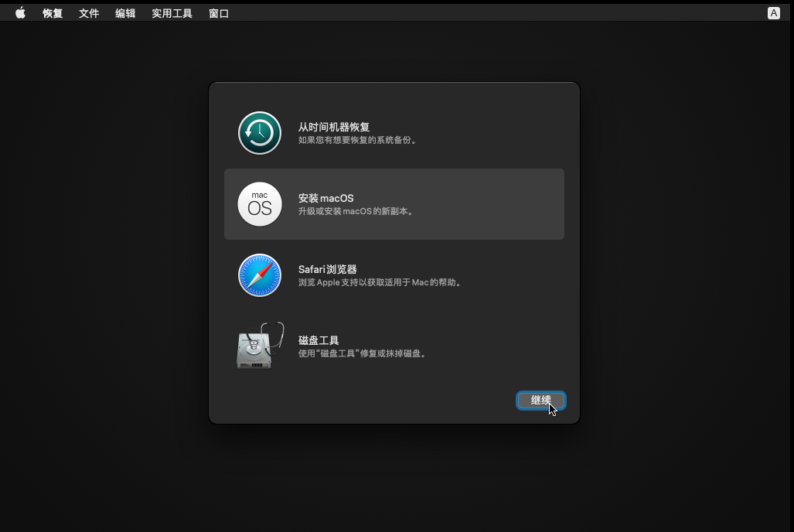Select the Time Machine clock icon

pyautogui.click(x=260, y=133)
